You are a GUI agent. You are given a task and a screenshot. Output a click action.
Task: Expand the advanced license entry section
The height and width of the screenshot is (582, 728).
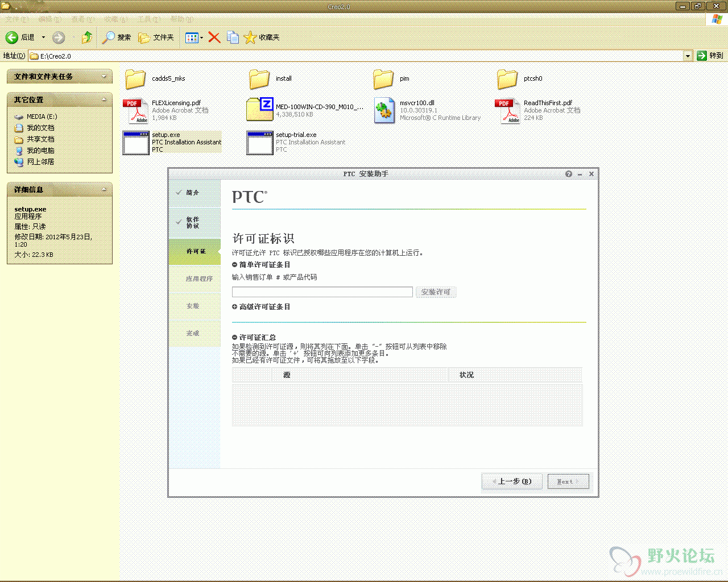tap(234, 307)
